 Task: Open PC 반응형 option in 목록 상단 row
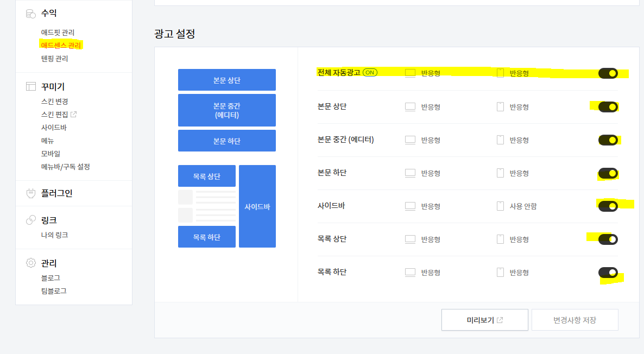coord(431,239)
